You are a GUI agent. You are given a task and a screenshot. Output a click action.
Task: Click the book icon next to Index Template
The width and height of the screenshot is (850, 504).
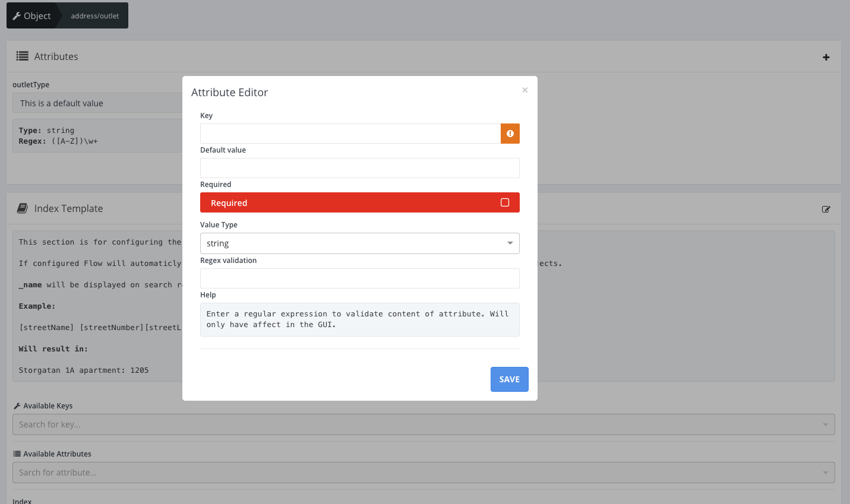tap(23, 208)
